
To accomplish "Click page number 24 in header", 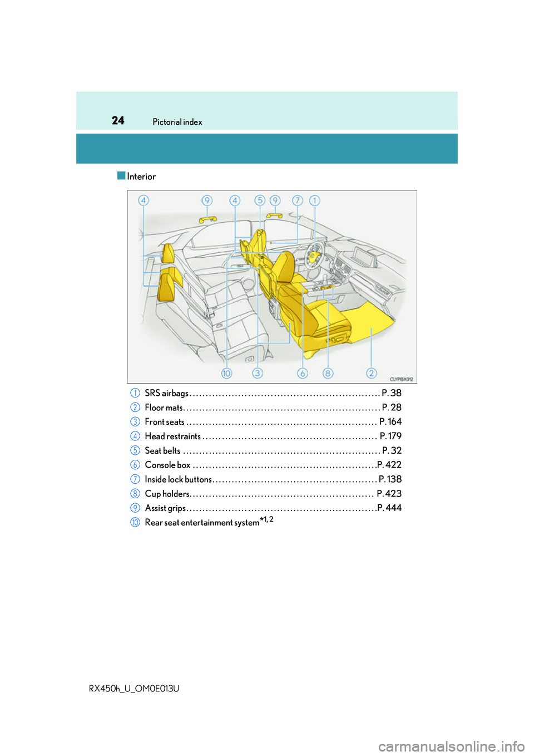I will [118, 120].
